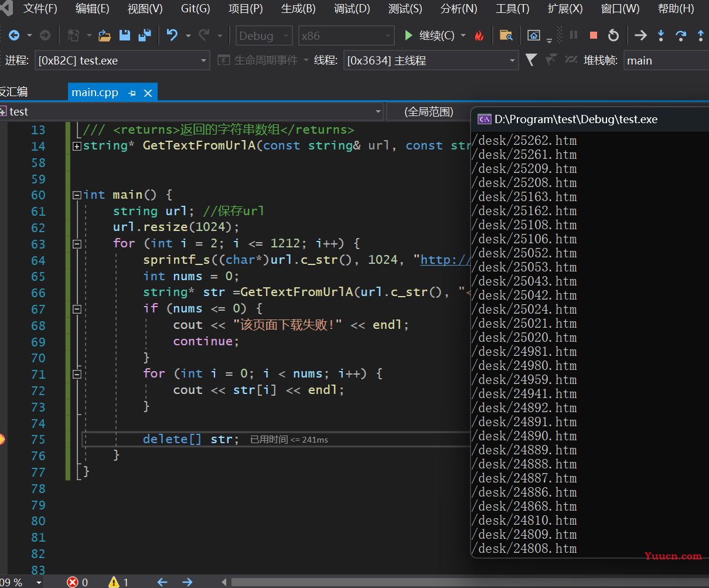Go to next issue with right arrow
This screenshot has width=709, height=588.
click(x=188, y=582)
